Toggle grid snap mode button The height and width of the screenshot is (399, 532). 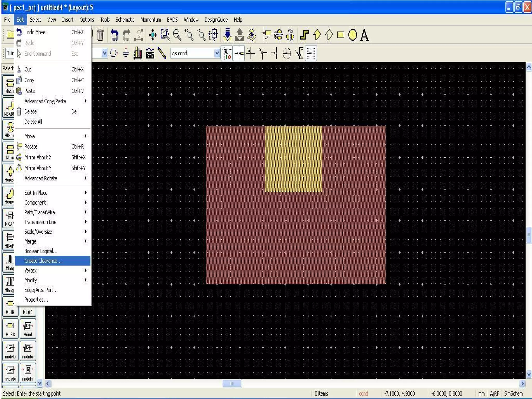[311, 53]
